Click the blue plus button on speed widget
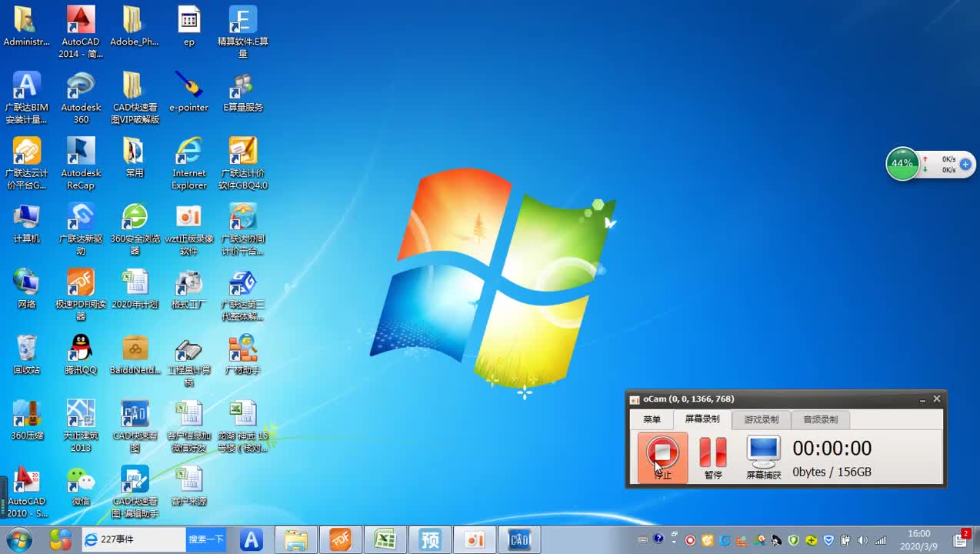 tap(965, 164)
